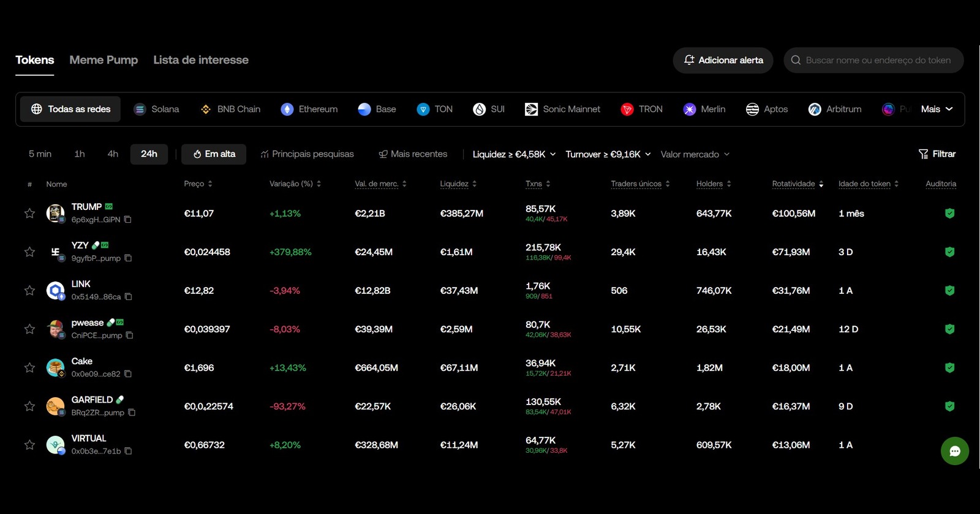Select the Todas as redes filter

click(x=70, y=109)
